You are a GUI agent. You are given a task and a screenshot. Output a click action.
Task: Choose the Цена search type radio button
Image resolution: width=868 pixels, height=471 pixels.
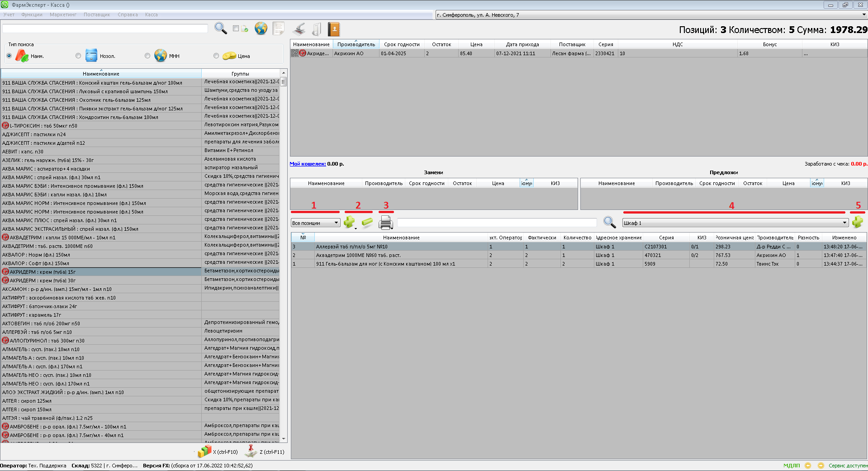coord(216,56)
